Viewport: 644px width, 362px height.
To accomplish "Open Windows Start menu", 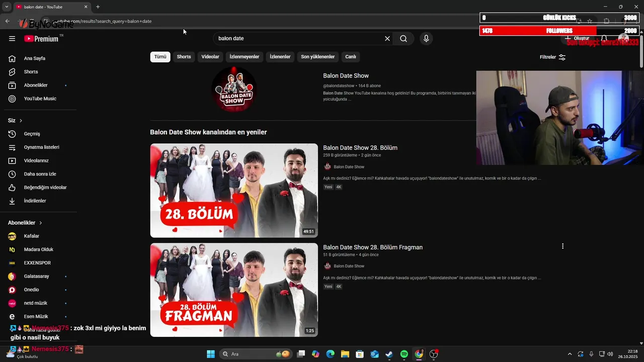I will coord(211,354).
